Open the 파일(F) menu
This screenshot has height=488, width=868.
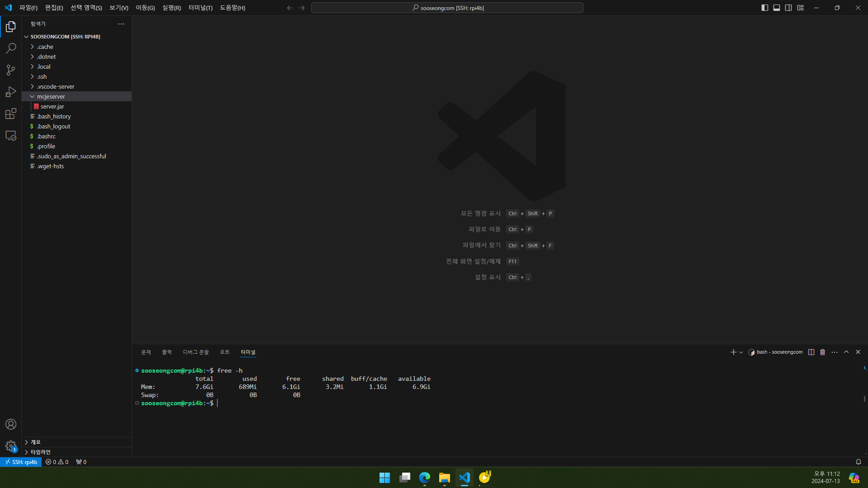(x=28, y=8)
